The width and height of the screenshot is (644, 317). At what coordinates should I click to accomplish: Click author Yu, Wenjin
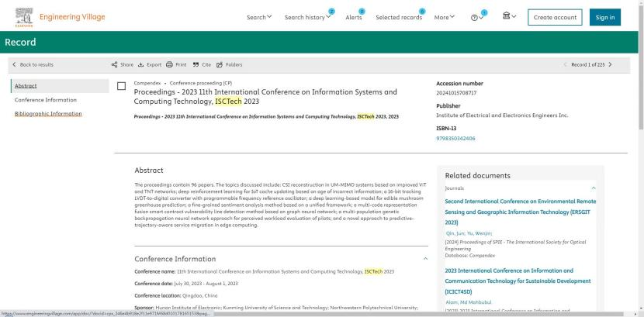click(x=480, y=233)
